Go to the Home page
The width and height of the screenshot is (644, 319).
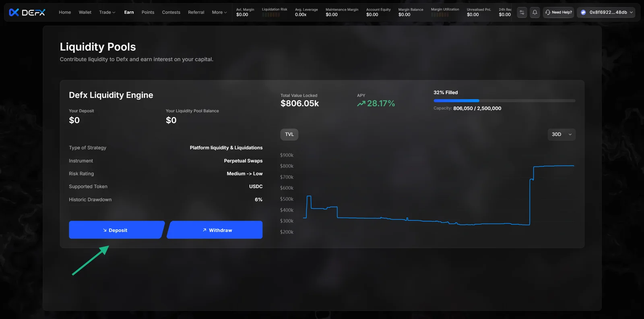point(65,12)
